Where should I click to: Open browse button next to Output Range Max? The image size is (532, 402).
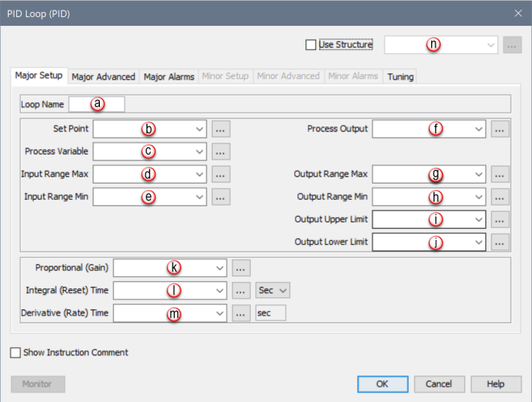500,173
